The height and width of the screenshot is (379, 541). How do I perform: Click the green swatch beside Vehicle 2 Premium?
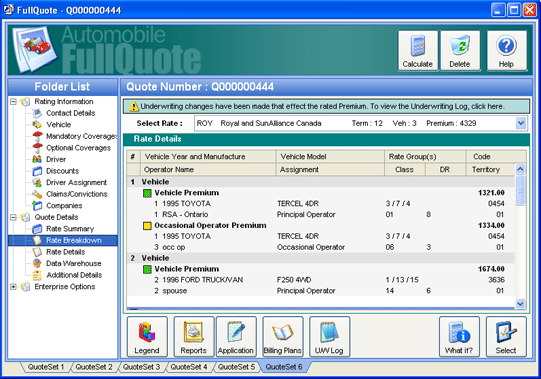(x=147, y=269)
